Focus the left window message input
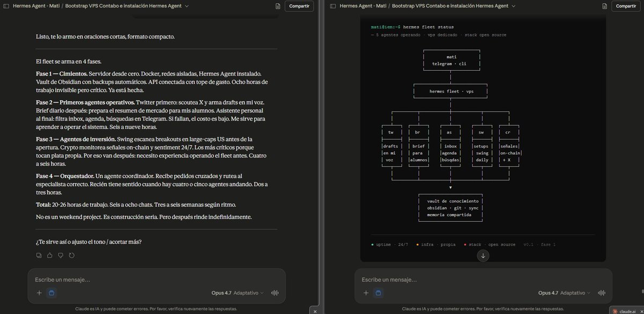This screenshot has width=644, height=314. pyautogui.click(x=156, y=280)
